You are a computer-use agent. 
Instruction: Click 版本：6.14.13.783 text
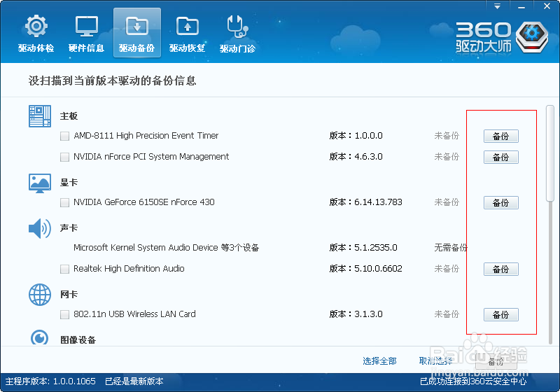(365, 202)
